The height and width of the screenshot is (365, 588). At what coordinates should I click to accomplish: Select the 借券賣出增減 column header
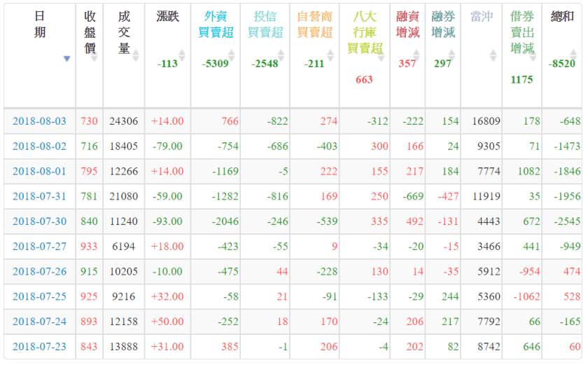521,32
